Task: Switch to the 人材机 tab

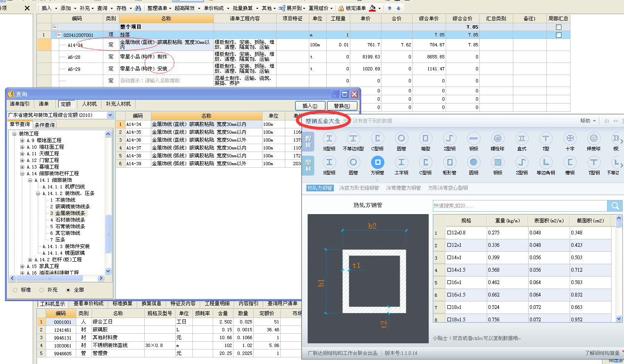Action: (x=89, y=104)
